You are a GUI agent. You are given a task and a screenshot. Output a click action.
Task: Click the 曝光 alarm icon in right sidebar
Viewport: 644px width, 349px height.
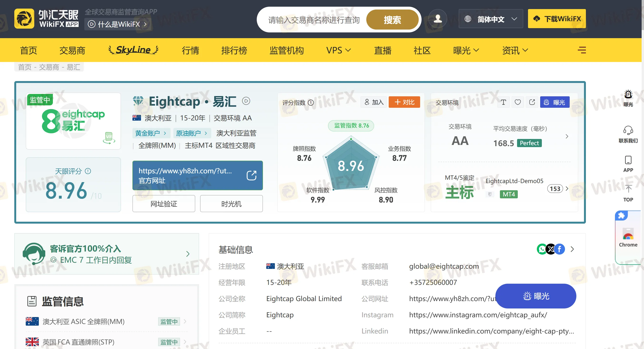[628, 95]
